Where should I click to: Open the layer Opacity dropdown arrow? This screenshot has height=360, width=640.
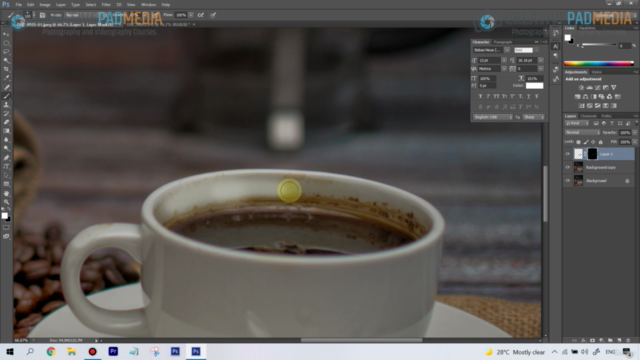coord(635,133)
